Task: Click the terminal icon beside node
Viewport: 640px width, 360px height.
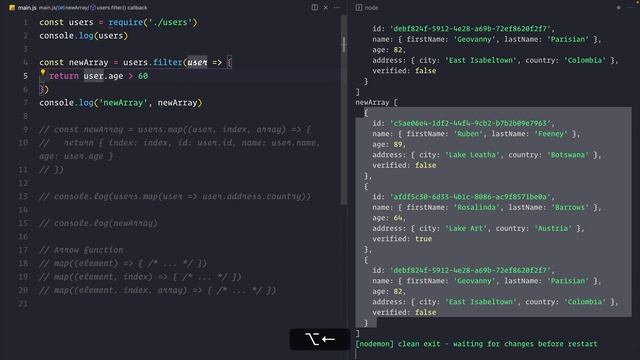Action: 358,7
